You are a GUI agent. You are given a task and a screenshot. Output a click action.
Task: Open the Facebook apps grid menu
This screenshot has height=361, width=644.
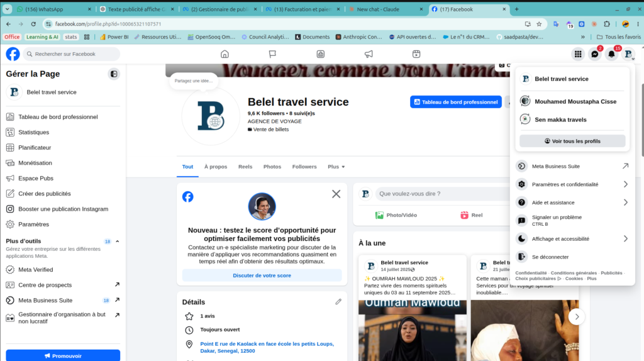click(x=578, y=54)
